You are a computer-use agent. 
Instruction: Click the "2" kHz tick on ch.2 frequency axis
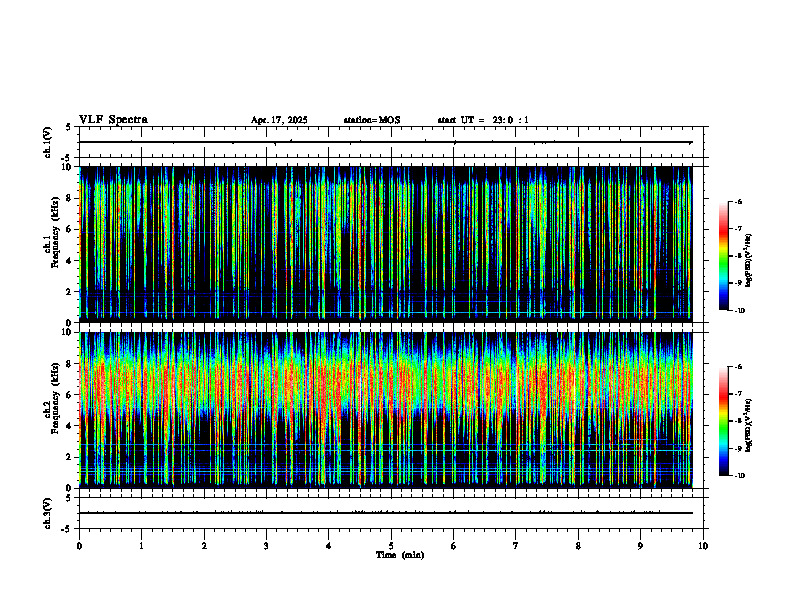pyautogui.click(x=68, y=457)
